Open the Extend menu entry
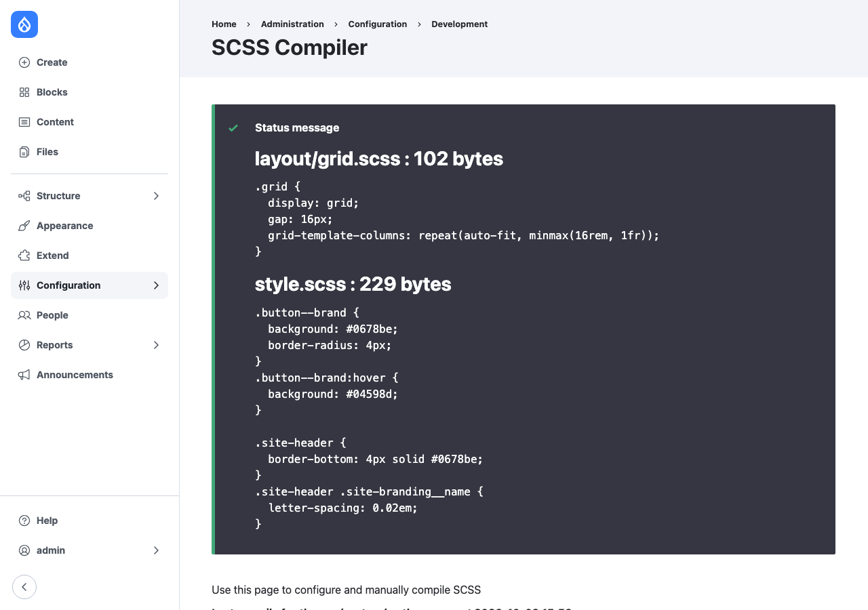868x610 pixels. (x=90, y=256)
